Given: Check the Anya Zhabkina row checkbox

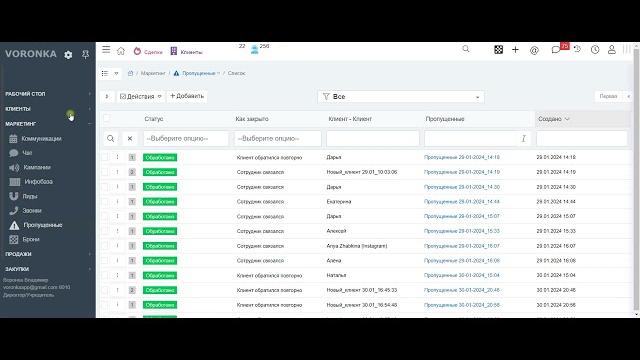Looking at the screenshot, I should pyautogui.click(x=105, y=246).
